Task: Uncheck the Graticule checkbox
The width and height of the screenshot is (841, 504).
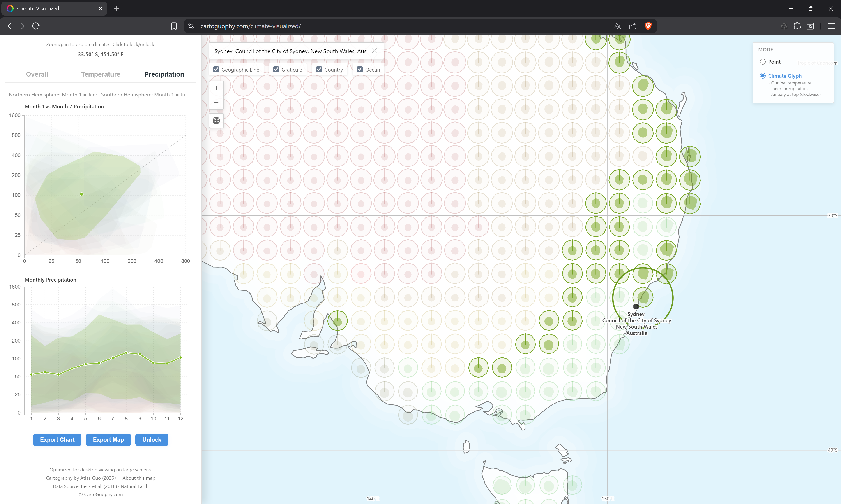Action: coord(276,69)
